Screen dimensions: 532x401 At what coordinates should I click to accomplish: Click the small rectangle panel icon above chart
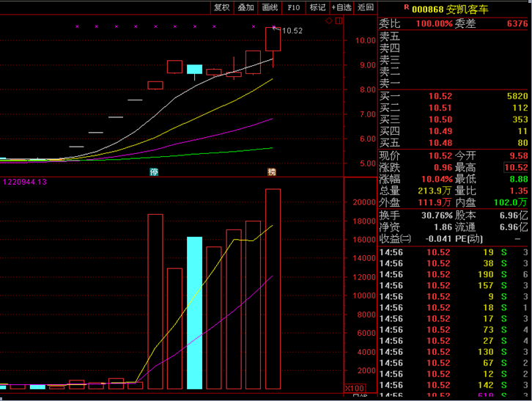click(x=337, y=21)
